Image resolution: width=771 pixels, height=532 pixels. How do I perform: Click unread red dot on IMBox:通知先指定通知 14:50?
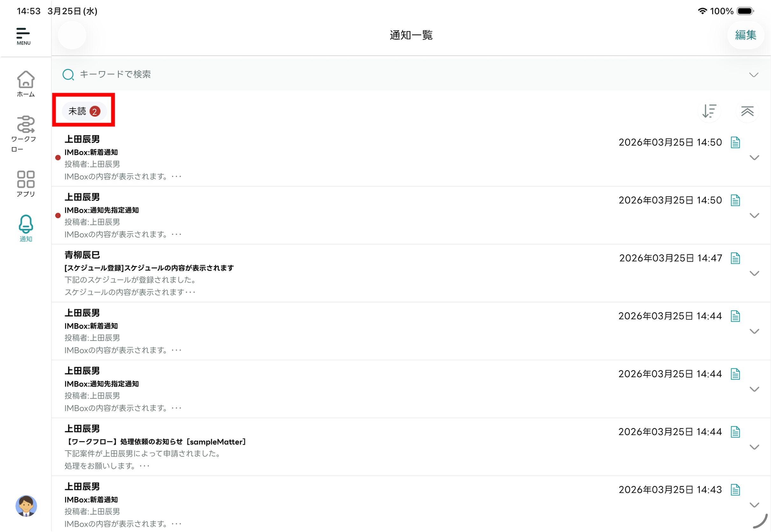pyautogui.click(x=58, y=216)
